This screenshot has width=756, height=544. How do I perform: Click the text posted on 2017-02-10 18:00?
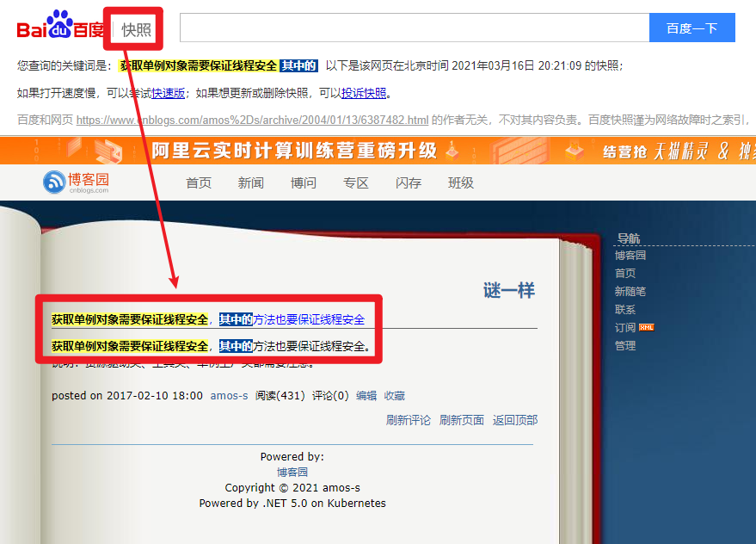pos(127,396)
